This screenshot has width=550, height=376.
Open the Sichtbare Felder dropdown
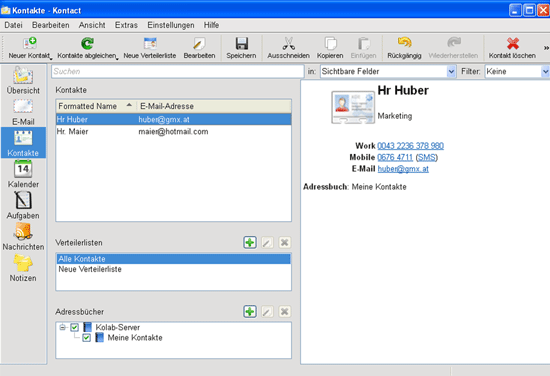pyautogui.click(x=451, y=72)
